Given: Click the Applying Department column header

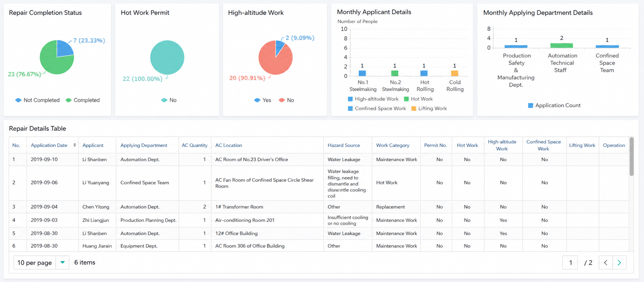Looking at the screenshot, I should (x=144, y=145).
